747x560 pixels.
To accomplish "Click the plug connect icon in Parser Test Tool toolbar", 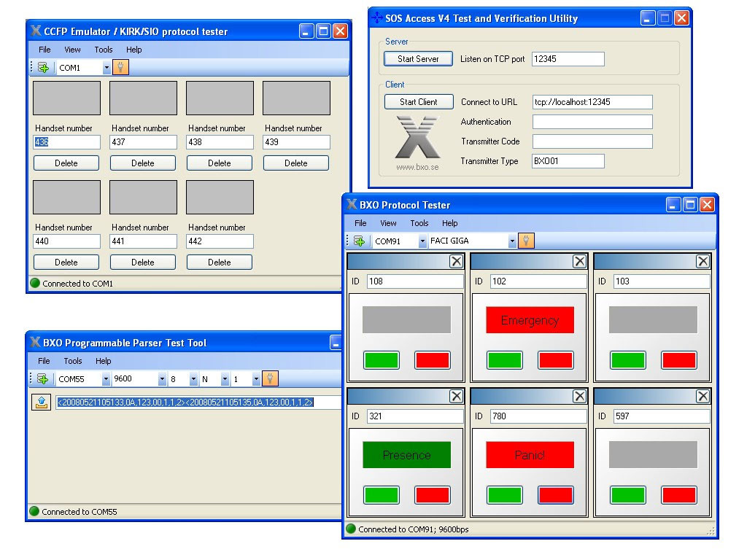I will [x=270, y=379].
